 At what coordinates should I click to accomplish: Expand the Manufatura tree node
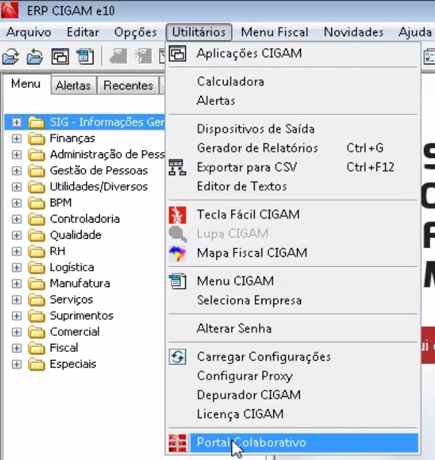click(16, 284)
